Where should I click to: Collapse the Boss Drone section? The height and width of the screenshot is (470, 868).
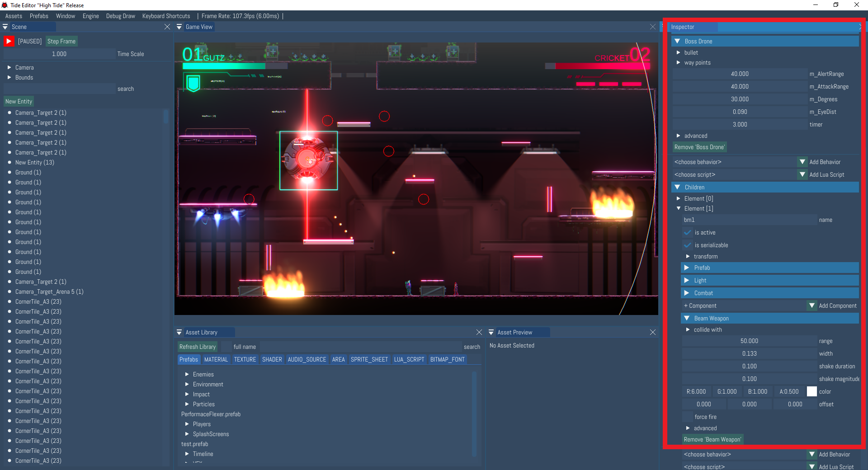(677, 42)
